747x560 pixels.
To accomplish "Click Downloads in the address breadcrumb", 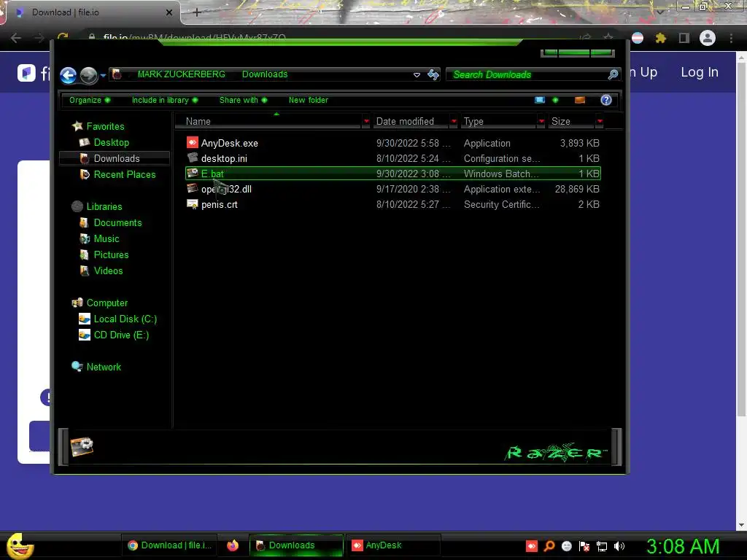I will tap(265, 74).
